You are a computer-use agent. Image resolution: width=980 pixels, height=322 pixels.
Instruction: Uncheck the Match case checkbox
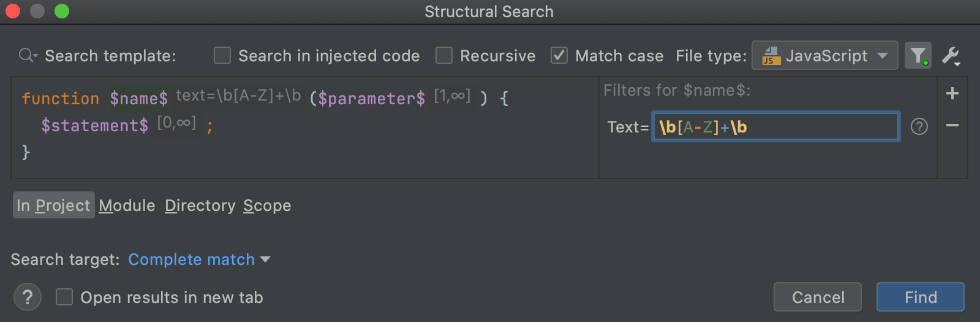tap(559, 56)
